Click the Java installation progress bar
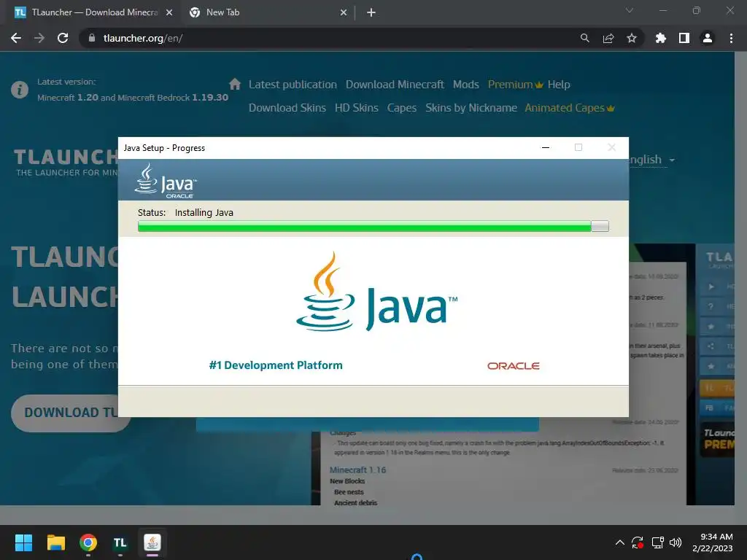Viewport: 747px width, 560px height. click(373, 226)
